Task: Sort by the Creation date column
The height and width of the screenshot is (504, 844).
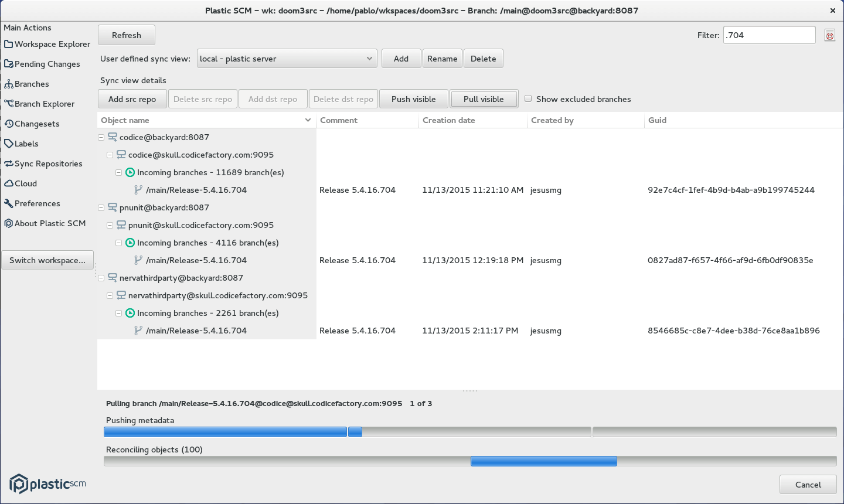Action: [x=472, y=120]
